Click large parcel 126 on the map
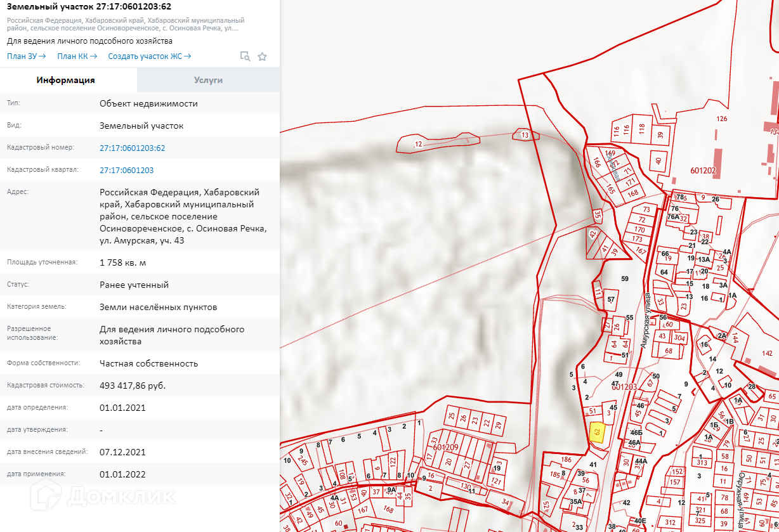Image resolution: width=779 pixels, height=532 pixels. pos(721,119)
